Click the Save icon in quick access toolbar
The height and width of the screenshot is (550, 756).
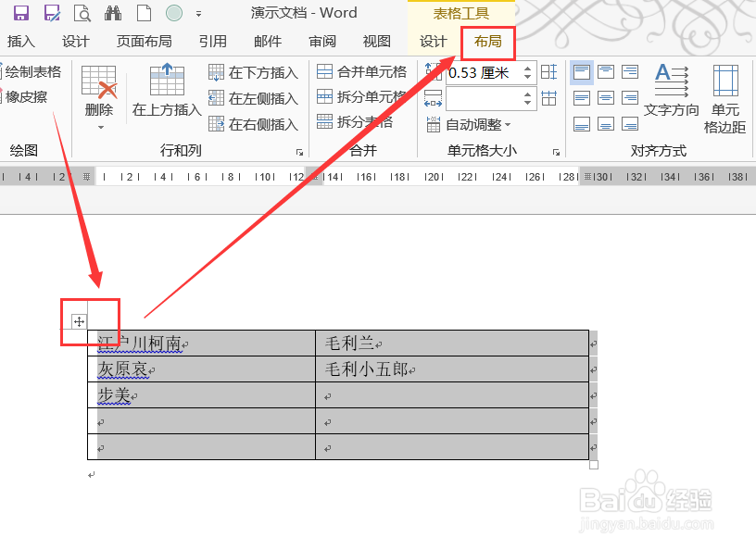(x=21, y=13)
